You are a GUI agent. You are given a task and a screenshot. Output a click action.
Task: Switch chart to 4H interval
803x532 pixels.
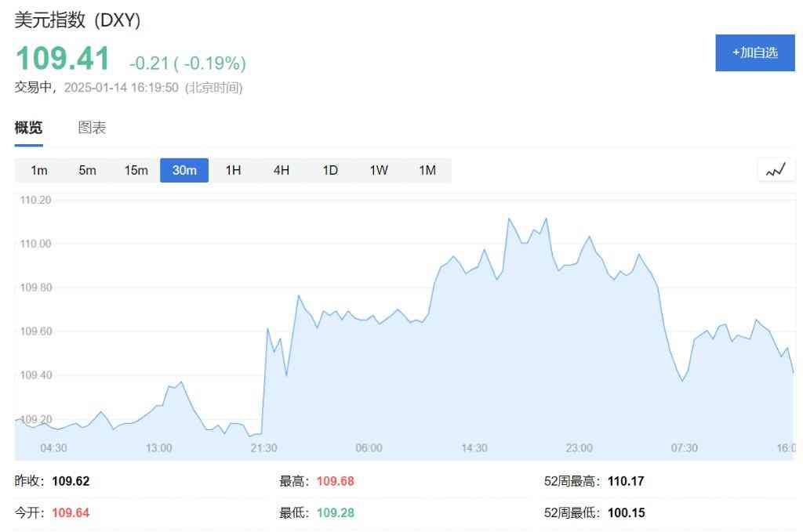click(x=282, y=170)
